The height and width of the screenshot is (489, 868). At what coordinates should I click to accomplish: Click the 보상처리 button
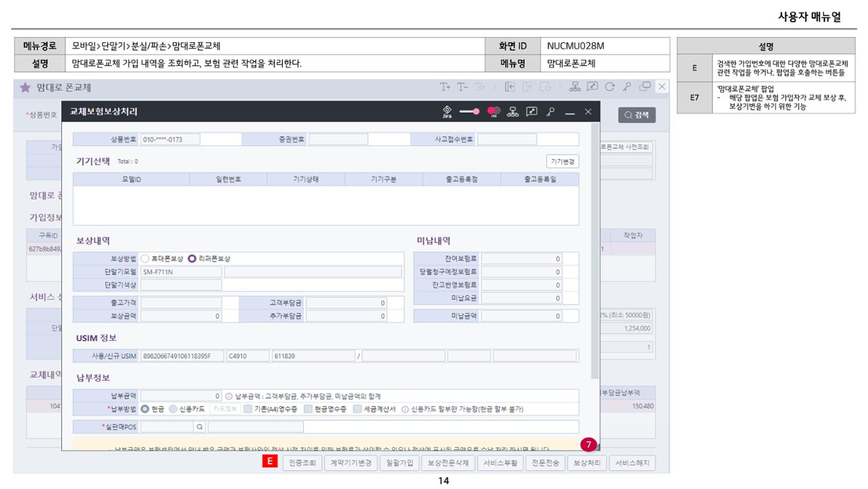(587, 463)
